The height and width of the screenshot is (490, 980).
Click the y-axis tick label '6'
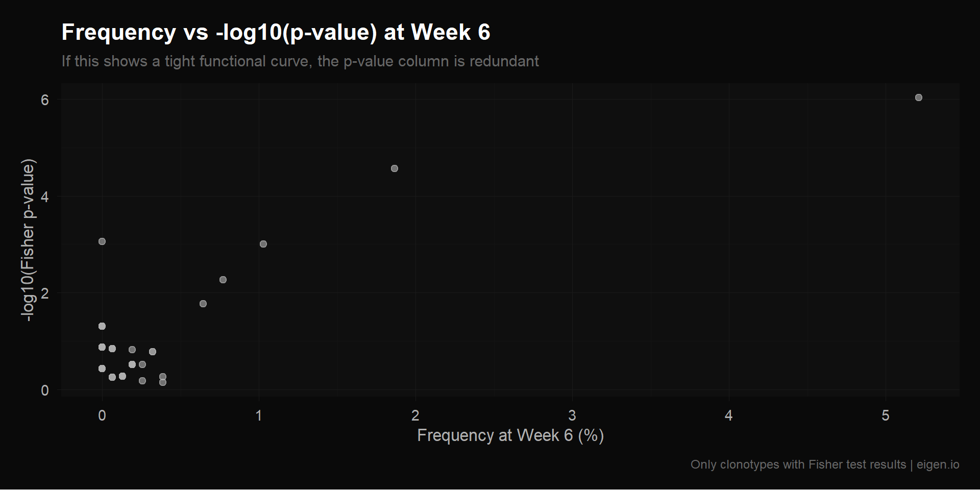[45, 100]
